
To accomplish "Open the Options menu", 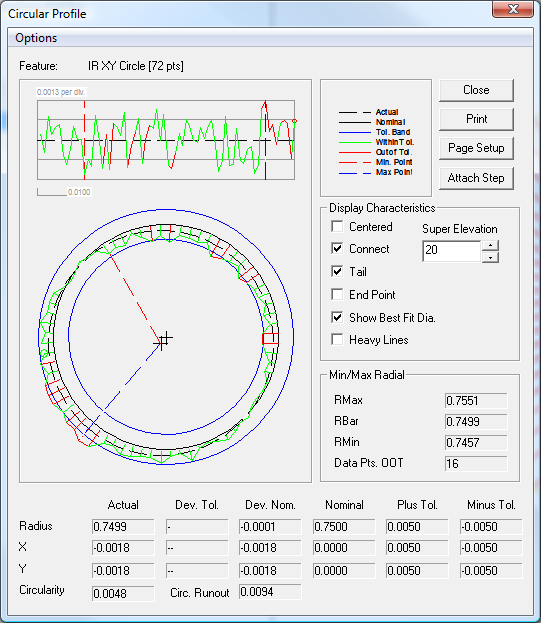I will pyautogui.click(x=36, y=38).
